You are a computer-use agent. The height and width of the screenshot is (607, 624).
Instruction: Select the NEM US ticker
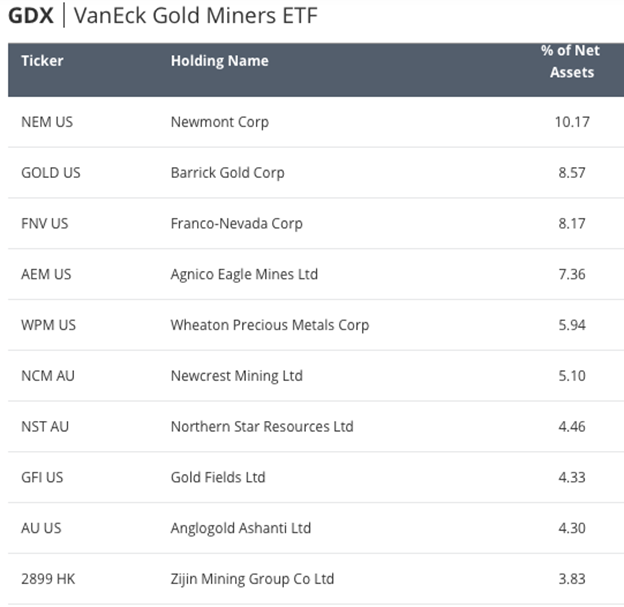pos(47,122)
